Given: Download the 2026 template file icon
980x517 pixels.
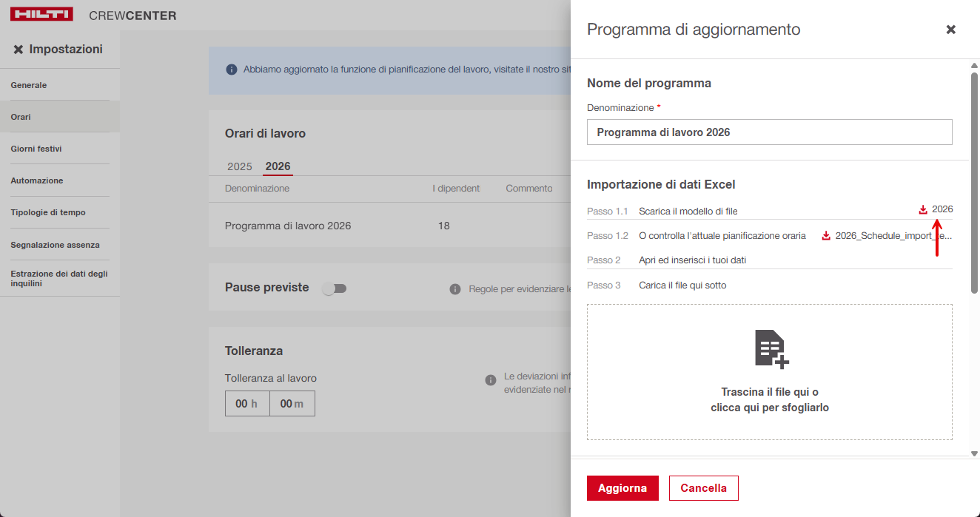Looking at the screenshot, I should point(923,210).
